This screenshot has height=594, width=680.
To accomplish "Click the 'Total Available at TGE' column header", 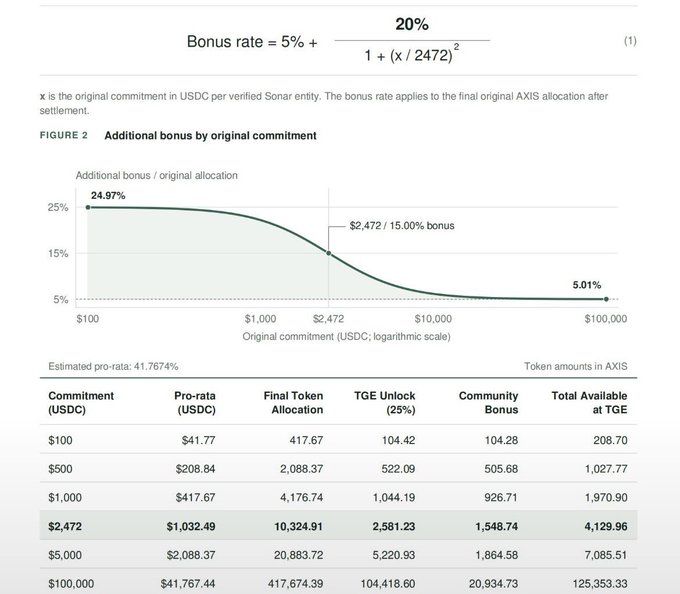I will point(589,402).
